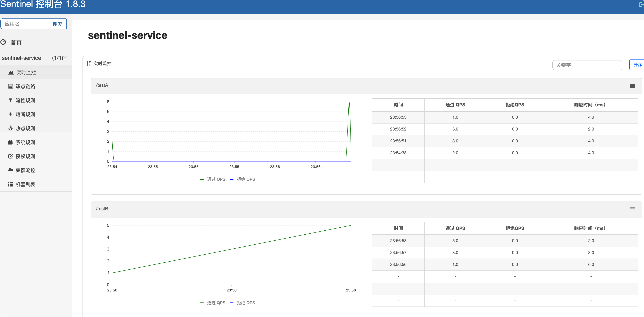
Task: Click the 集群流控 cloud icon
Action: point(10,170)
